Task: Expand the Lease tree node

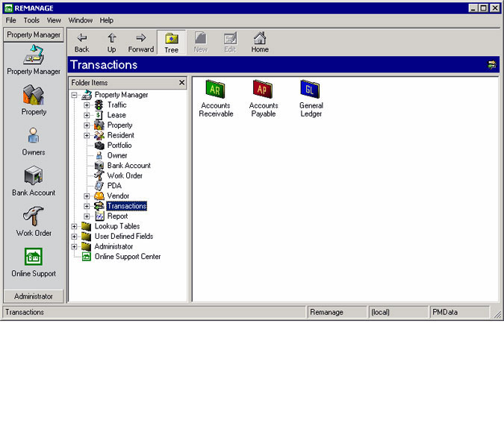Action: point(87,115)
